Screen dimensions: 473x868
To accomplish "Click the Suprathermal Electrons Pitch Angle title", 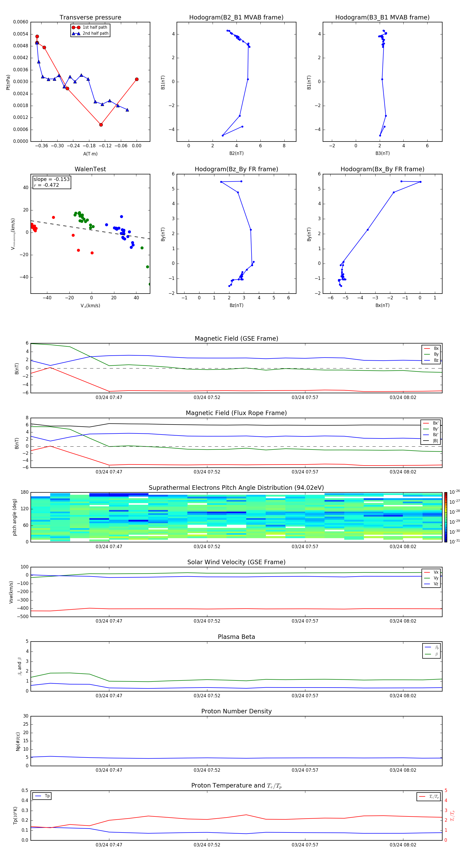I will point(236,488).
